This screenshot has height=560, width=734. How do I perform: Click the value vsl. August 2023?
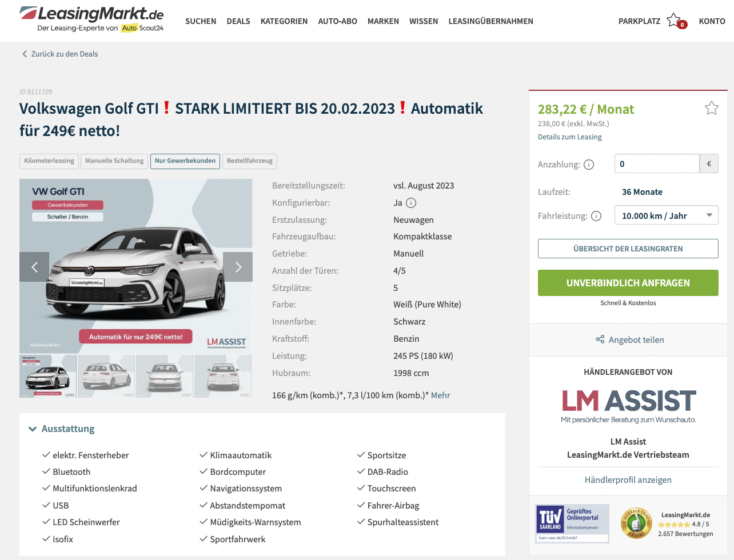tap(424, 186)
